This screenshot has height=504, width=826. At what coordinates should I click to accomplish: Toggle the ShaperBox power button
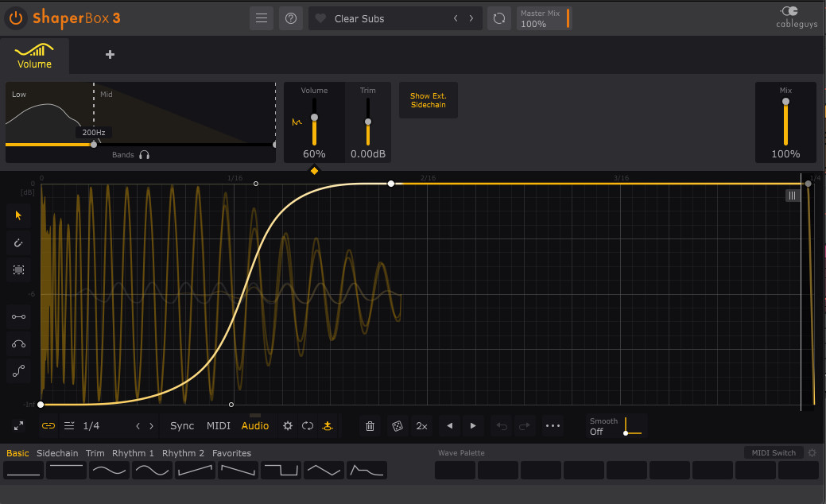[16, 18]
